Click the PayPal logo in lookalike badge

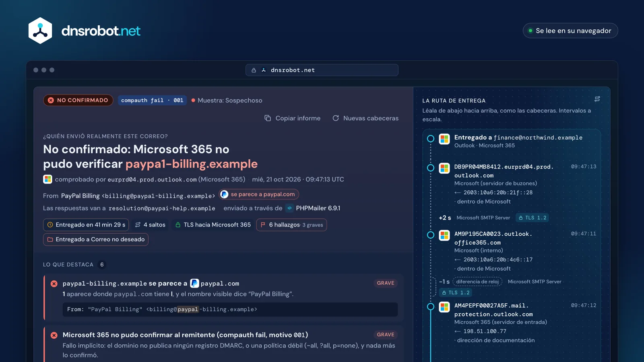tap(225, 194)
